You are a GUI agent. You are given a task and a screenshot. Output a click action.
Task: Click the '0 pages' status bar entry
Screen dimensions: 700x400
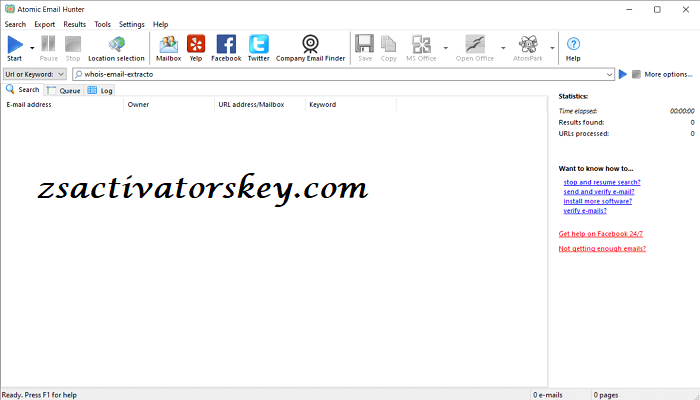click(x=605, y=395)
